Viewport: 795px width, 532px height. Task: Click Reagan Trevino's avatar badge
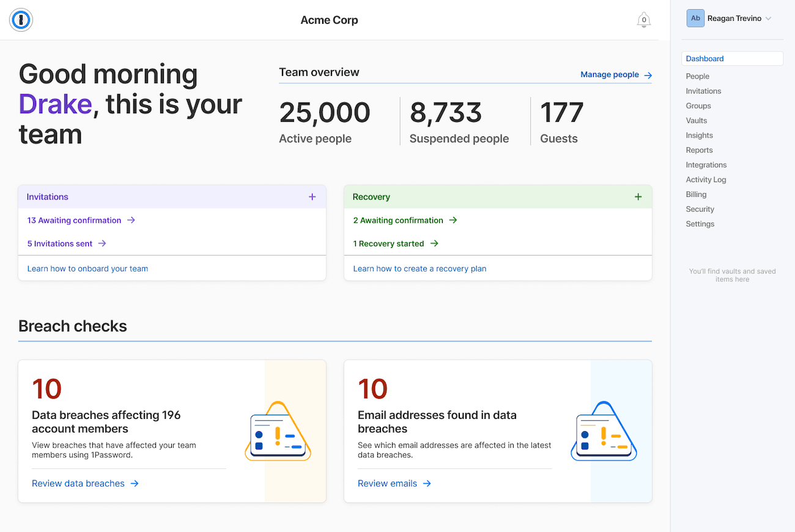tap(695, 18)
